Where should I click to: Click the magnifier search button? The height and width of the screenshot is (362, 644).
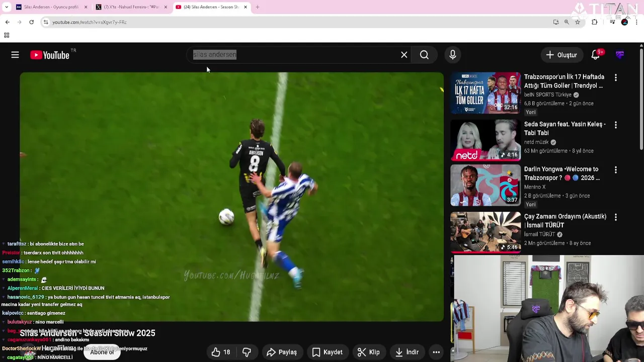[x=424, y=55]
